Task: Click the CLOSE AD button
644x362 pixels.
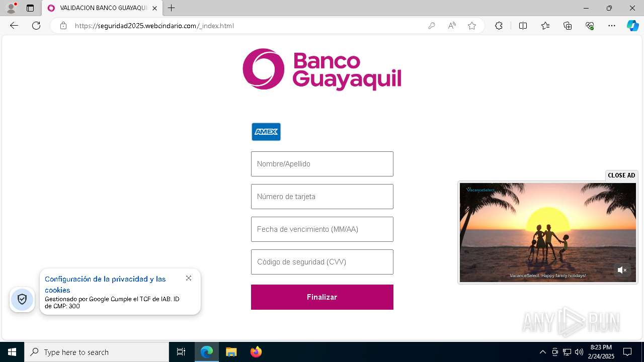Action: click(621, 175)
